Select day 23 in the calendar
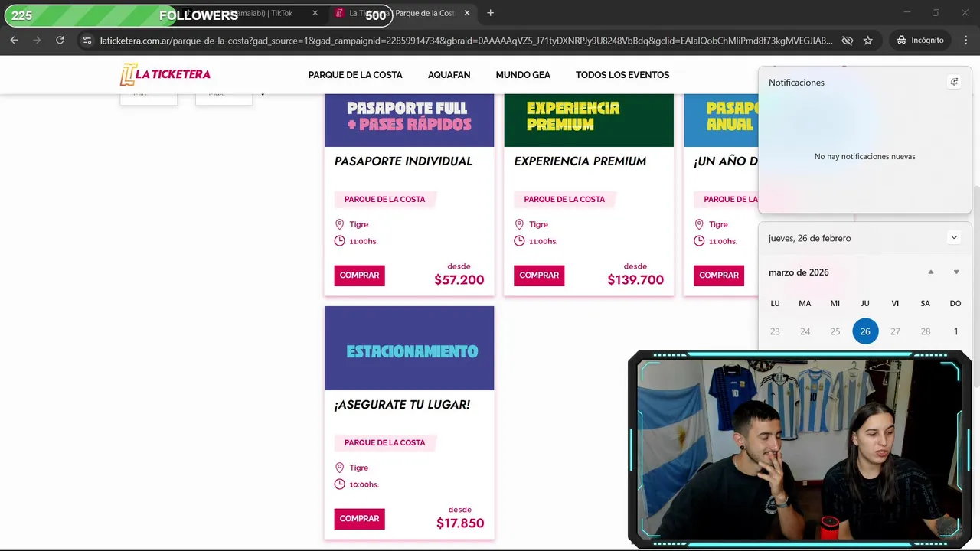 pyautogui.click(x=775, y=331)
